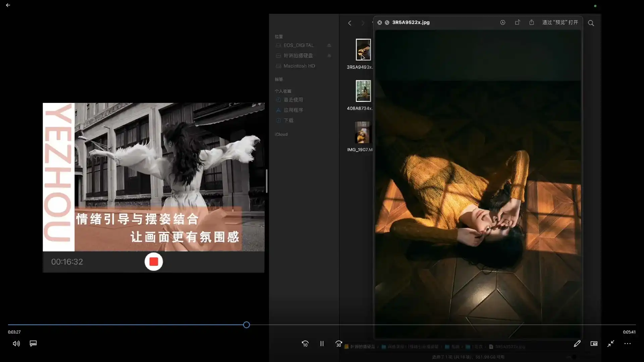The width and height of the screenshot is (644, 362).
Task: Toggle mini player view
Action: tap(594, 344)
